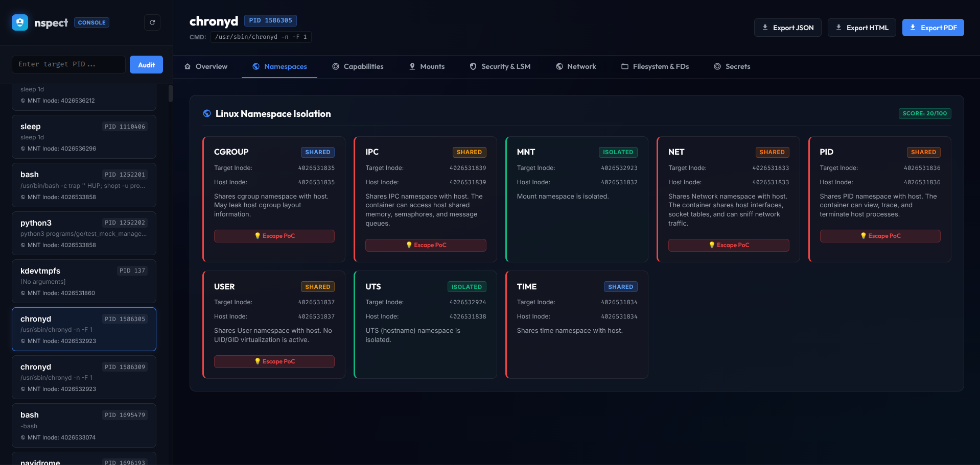Select the kdevtmpfs PID 137 process

[x=84, y=281]
